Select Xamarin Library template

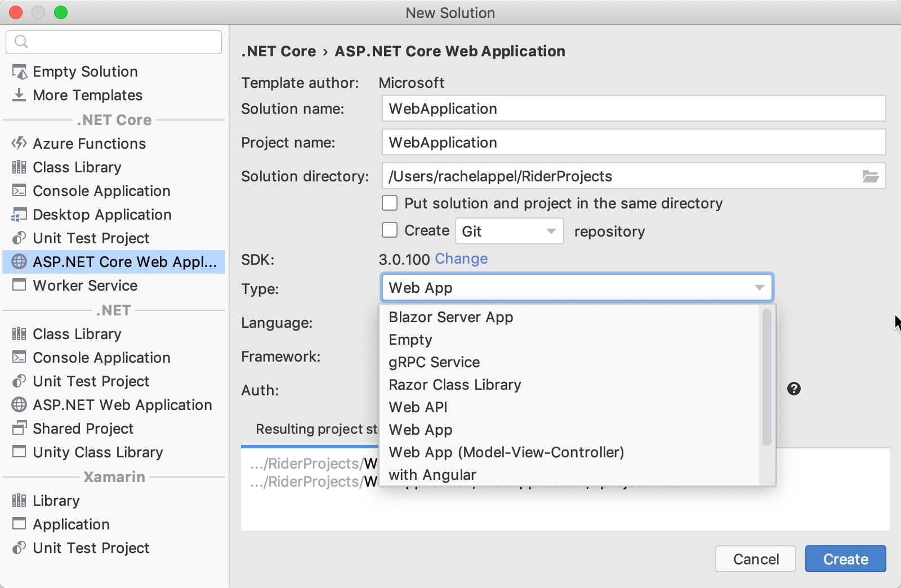pos(114,501)
